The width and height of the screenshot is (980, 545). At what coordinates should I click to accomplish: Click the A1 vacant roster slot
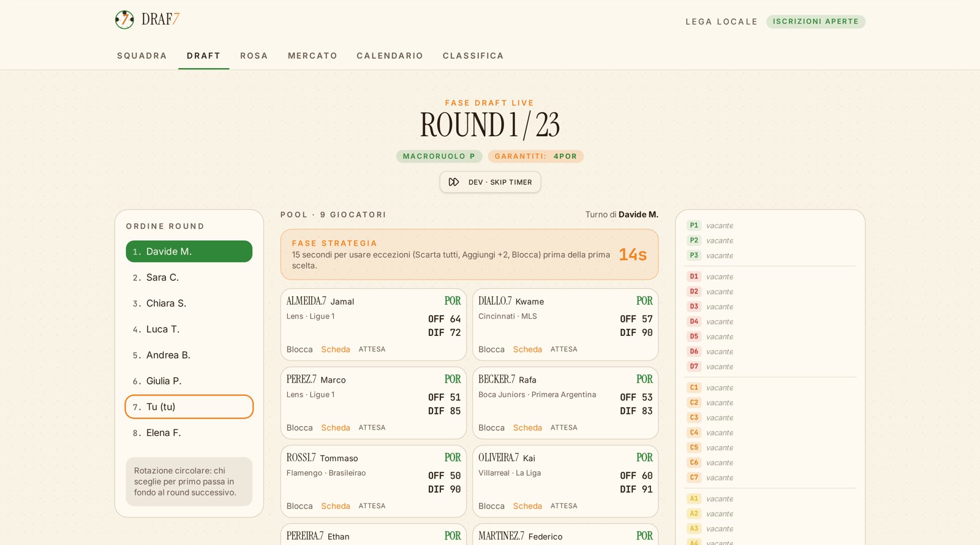771,499
